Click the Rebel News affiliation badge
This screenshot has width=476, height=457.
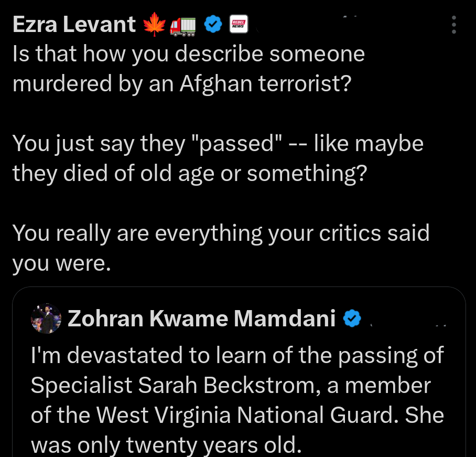point(239,24)
